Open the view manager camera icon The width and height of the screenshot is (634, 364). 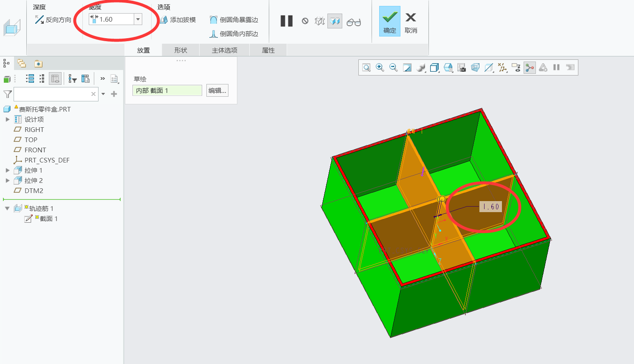pos(462,67)
